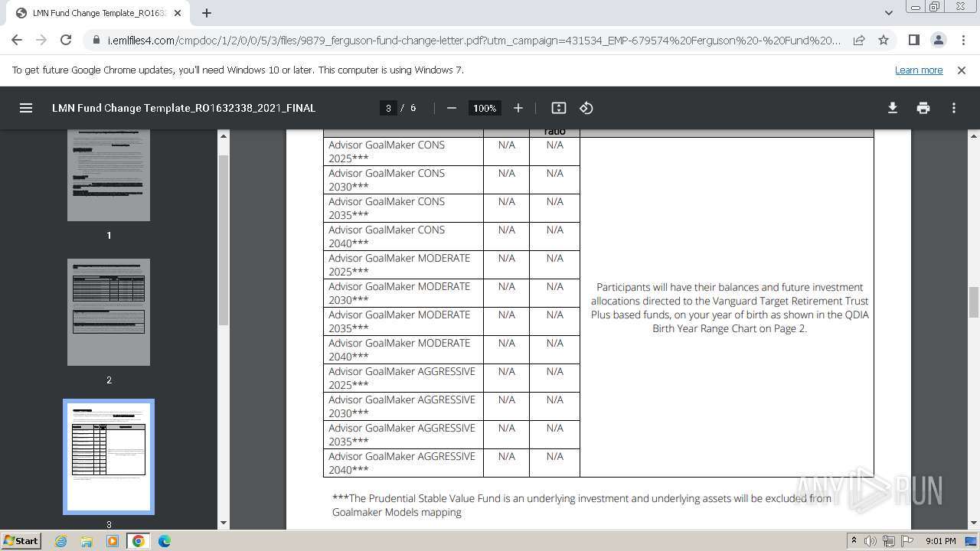Image resolution: width=980 pixels, height=551 pixels.
Task: Open a new Chrome tab
Action: click(x=207, y=13)
